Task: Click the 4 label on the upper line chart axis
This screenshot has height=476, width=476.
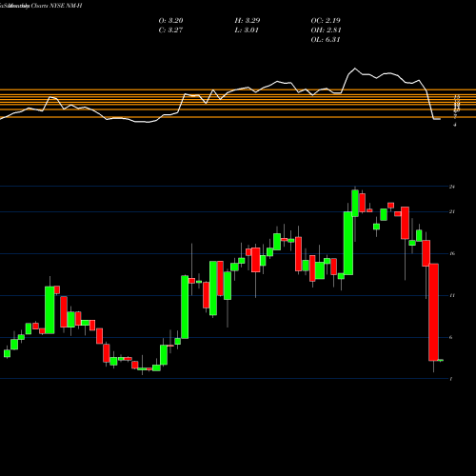Action: point(455,125)
